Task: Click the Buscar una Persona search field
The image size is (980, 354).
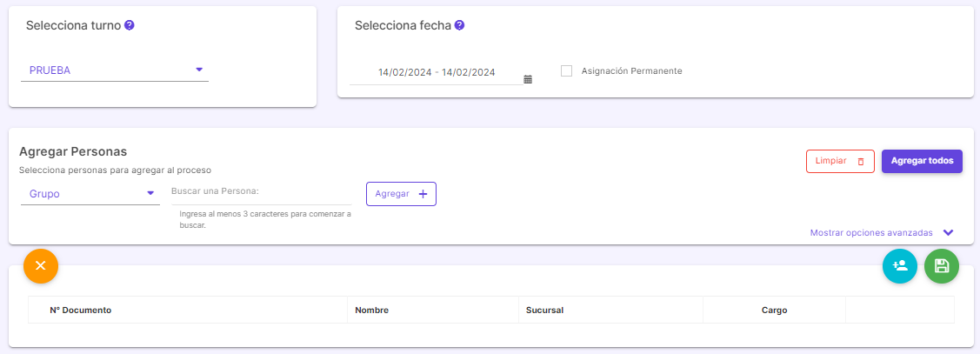Action: click(261, 194)
